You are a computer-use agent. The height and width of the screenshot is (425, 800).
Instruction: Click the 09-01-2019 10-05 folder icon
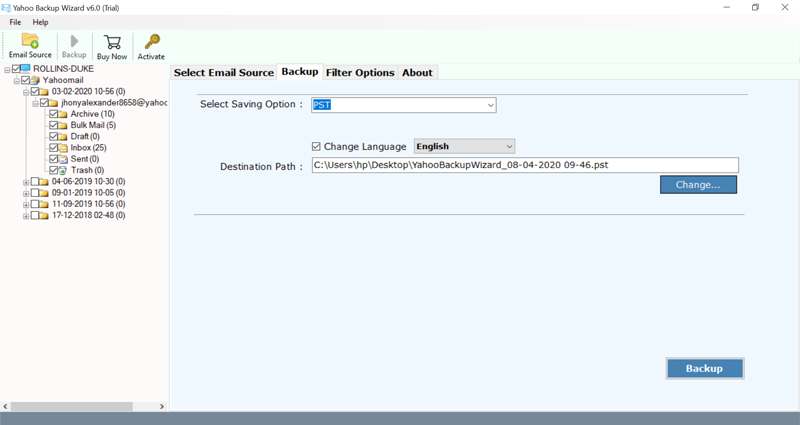44,192
